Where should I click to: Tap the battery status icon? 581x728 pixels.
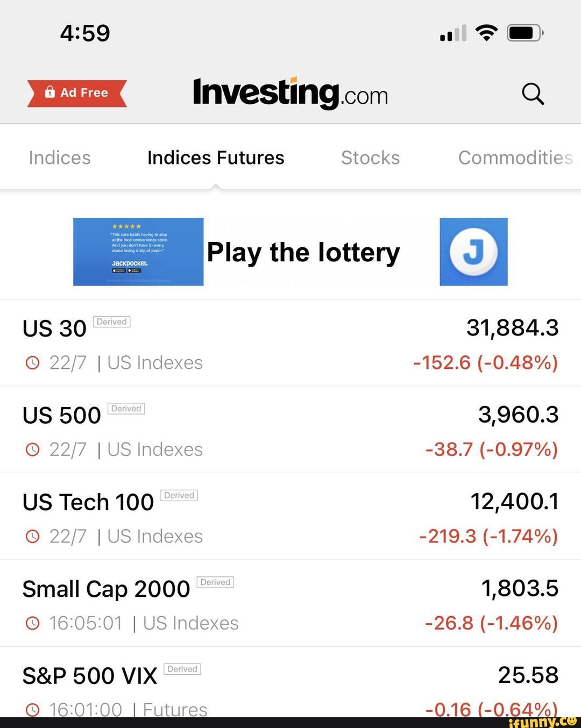pos(525,33)
